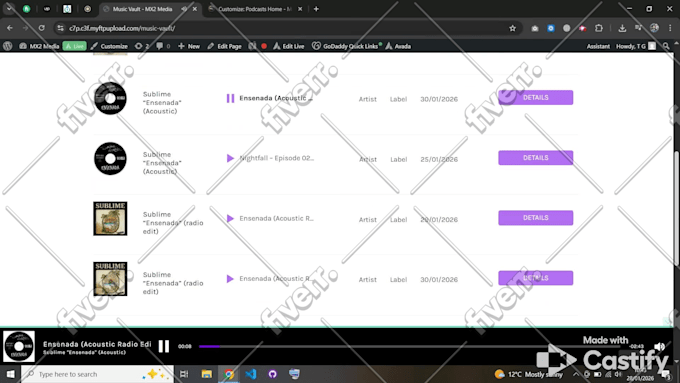Play the Ensenada track dated 20/01/2026
680x383 pixels.
click(x=230, y=219)
